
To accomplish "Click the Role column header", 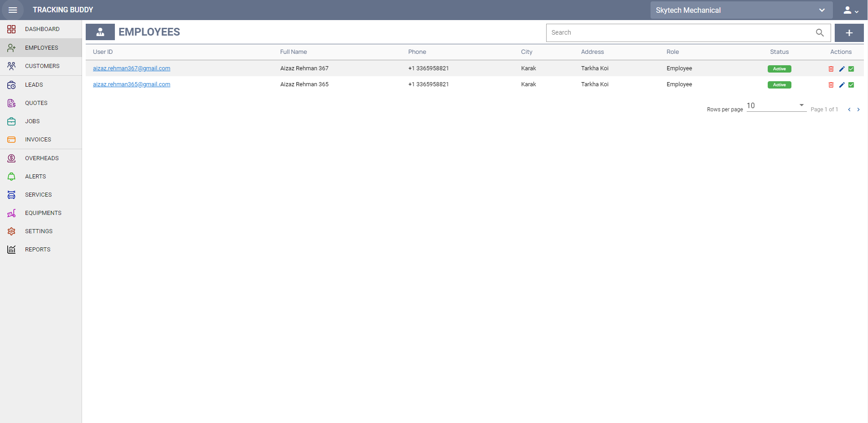I will pos(673,52).
